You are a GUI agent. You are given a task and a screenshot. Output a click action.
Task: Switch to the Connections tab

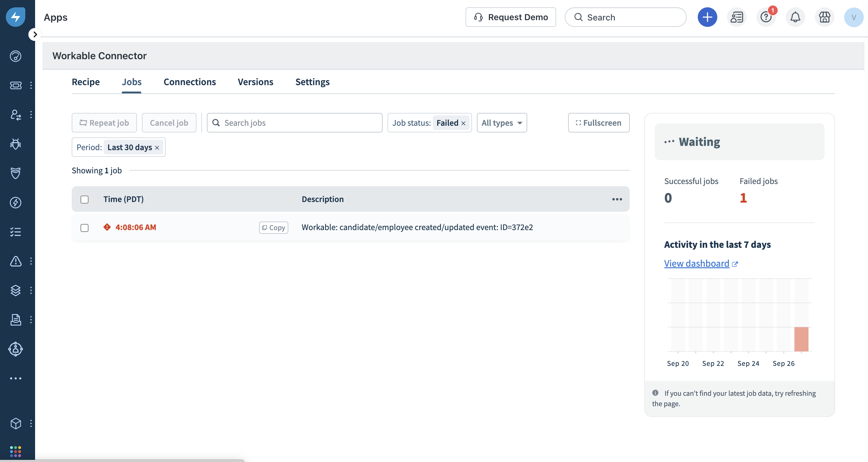(x=189, y=82)
